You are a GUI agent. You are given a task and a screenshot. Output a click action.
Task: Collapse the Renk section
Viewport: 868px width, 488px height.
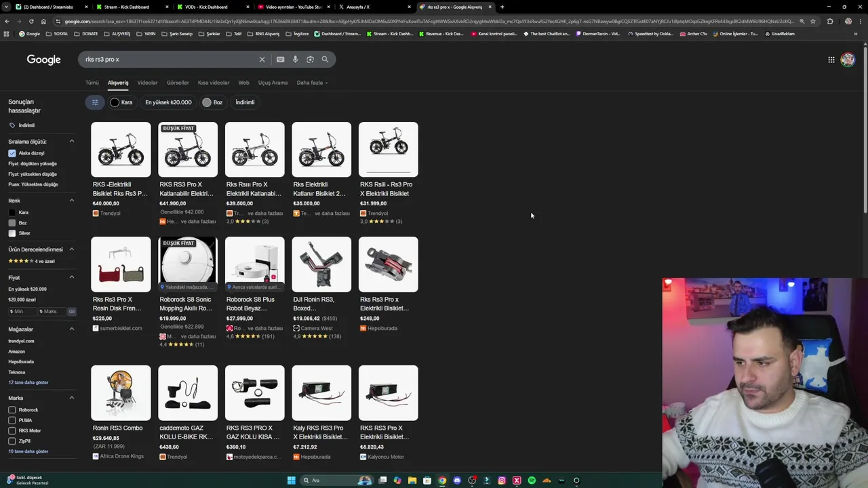click(72, 201)
